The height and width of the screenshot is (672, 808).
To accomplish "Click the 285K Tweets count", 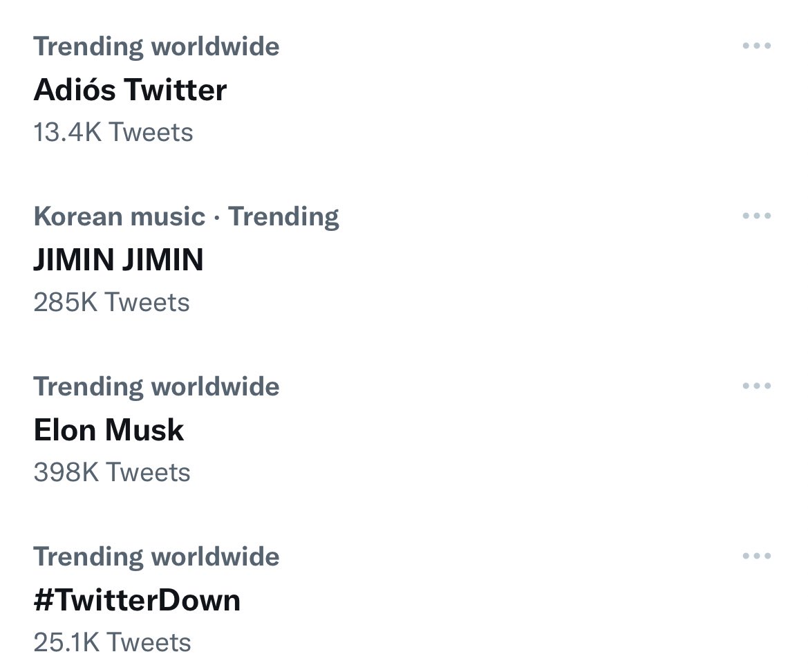I will tap(112, 302).
